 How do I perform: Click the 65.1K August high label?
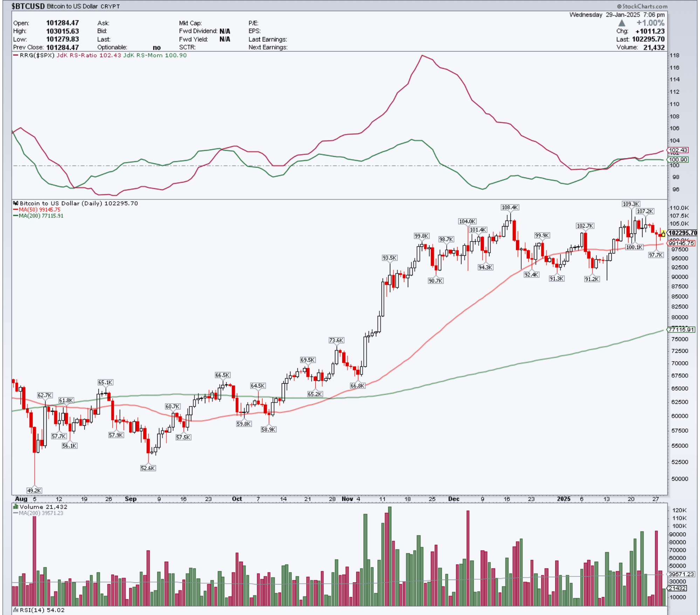point(105,383)
